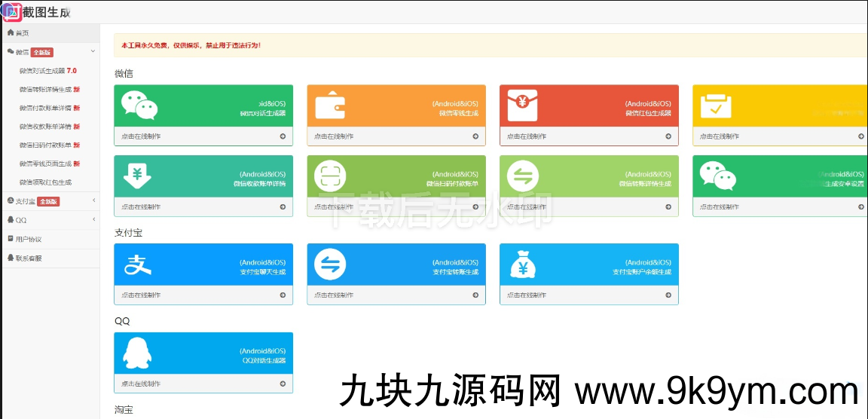Image resolution: width=868 pixels, height=419 pixels.
Task: Go to 首页 in the sidebar
Action: click(x=22, y=33)
